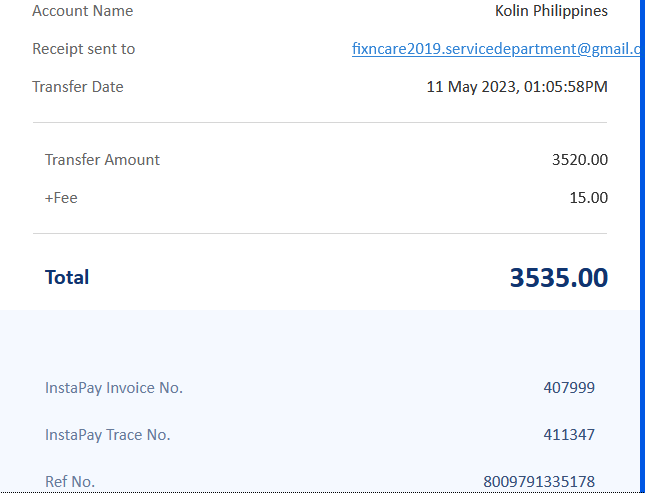
Task: Click the Transfer Date label
Action: click(x=78, y=87)
